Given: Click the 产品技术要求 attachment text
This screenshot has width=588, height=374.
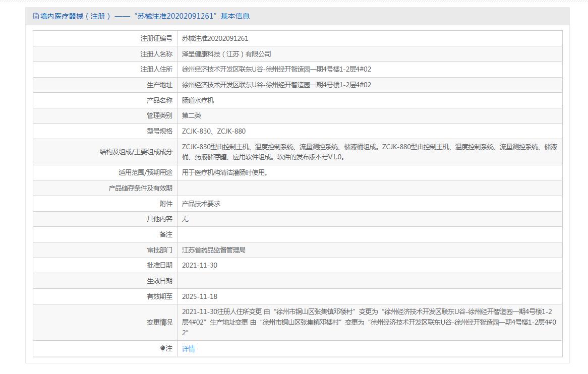Looking at the screenshot, I should 201,204.
